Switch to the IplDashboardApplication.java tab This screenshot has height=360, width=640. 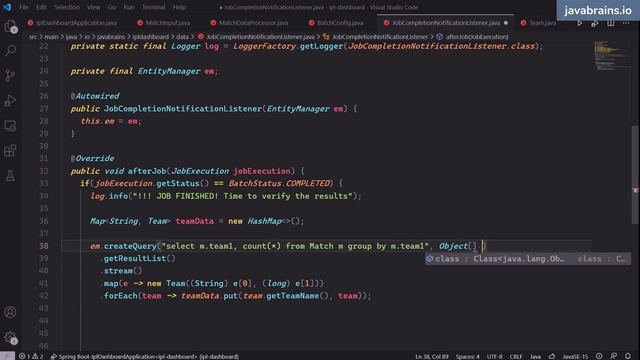pyautogui.click(x=72, y=23)
